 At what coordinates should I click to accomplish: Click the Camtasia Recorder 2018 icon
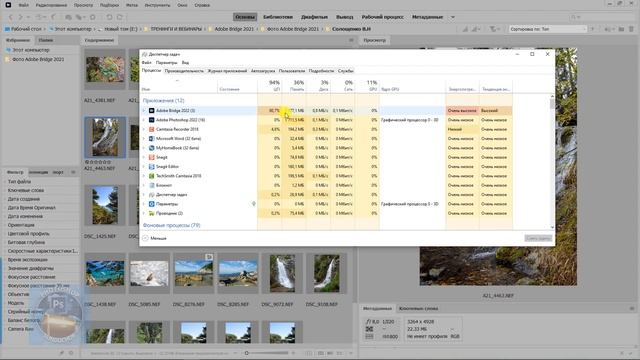[x=151, y=129]
